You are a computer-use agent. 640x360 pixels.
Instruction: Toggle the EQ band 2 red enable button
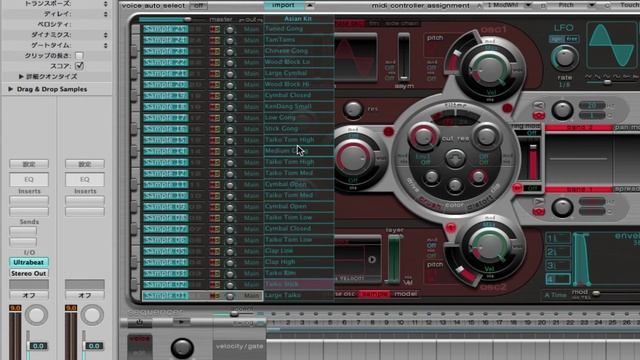(x=539, y=116)
